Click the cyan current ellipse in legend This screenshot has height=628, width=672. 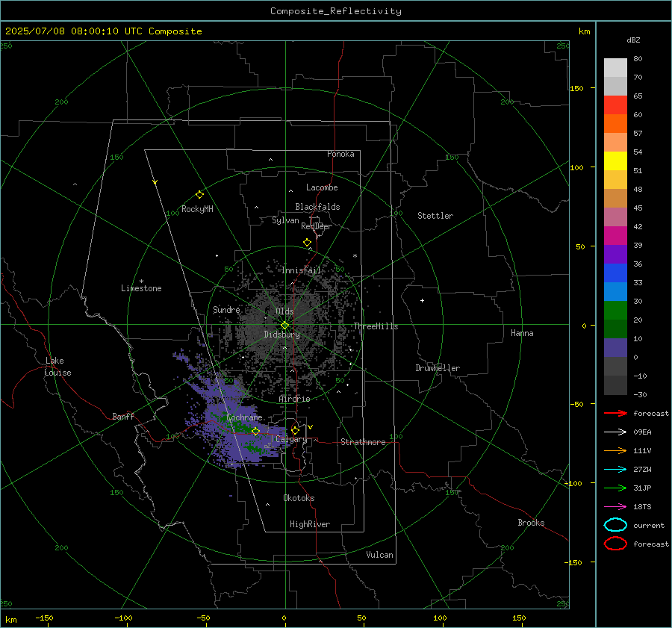coord(615,525)
